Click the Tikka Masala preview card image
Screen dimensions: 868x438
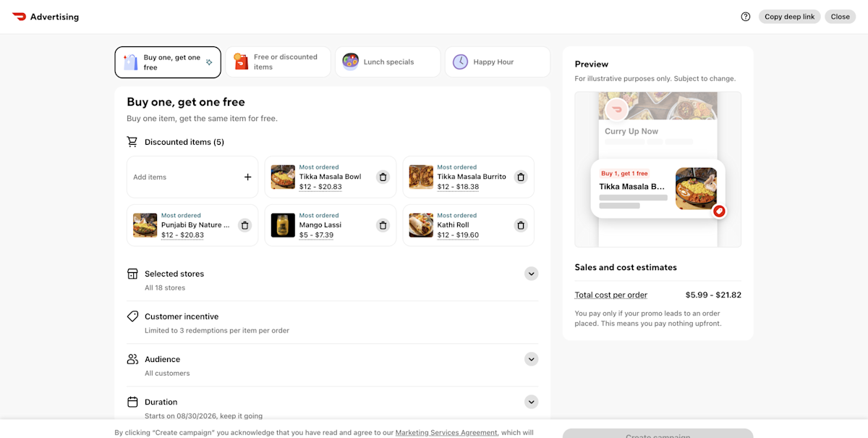click(696, 189)
